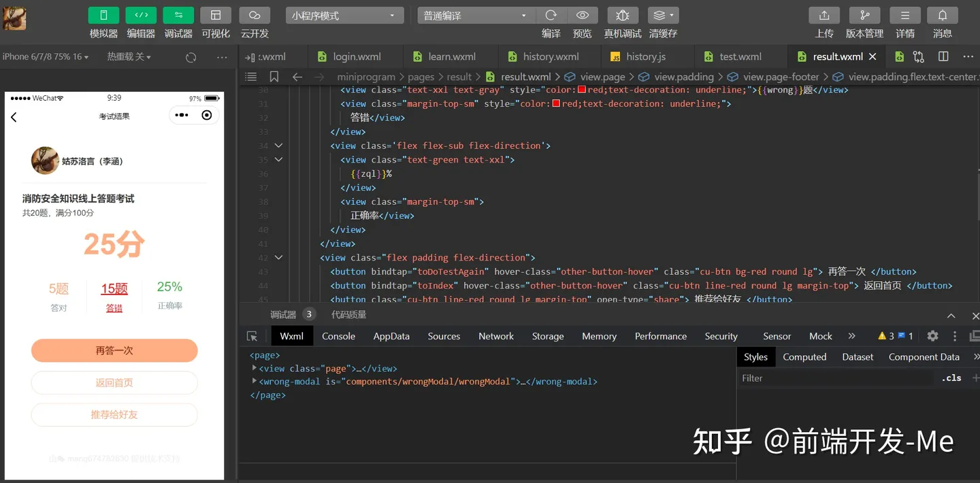Switch to the Component Data tab
980x483 pixels.
coord(924,356)
